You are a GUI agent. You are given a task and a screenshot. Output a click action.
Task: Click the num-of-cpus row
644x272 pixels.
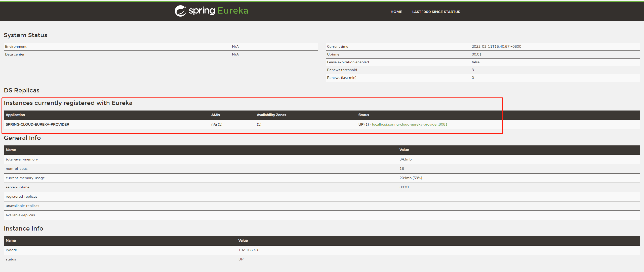(322, 169)
